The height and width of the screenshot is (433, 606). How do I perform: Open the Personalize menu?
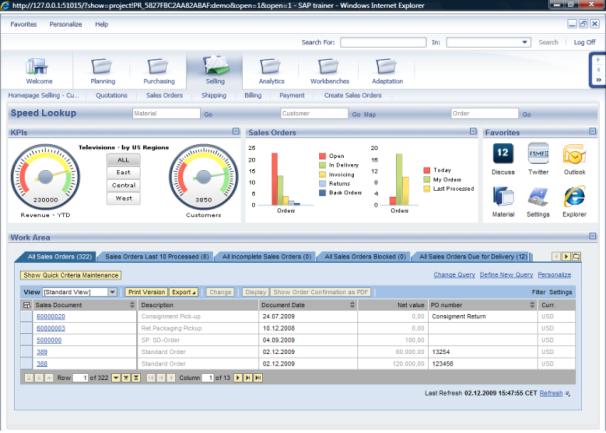pos(66,24)
